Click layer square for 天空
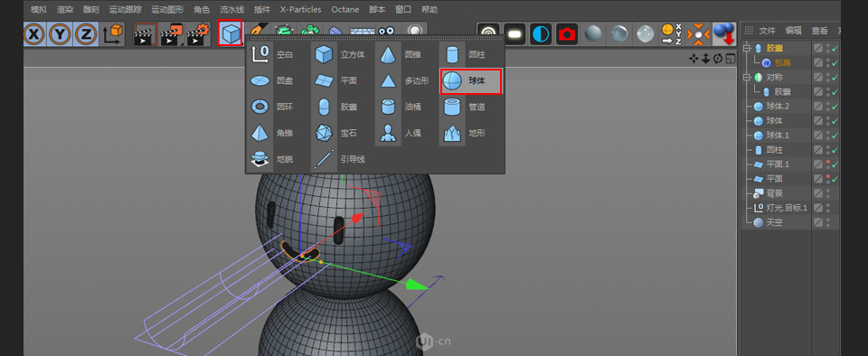The height and width of the screenshot is (356, 868). pos(817,223)
